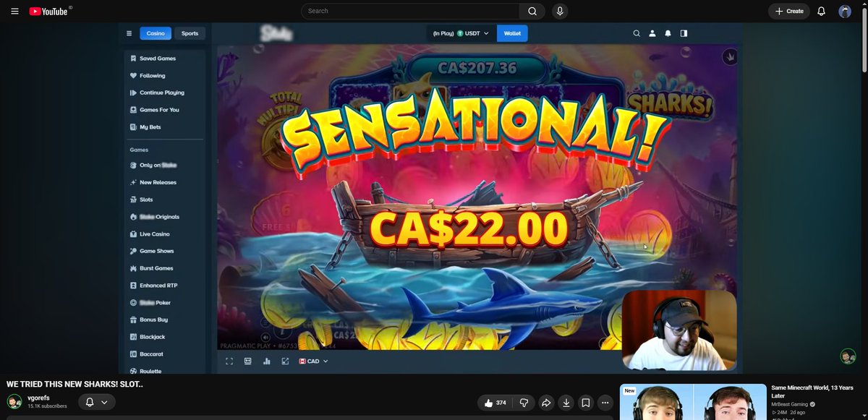The height and width of the screenshot is (420, 868).
Task: Click the Wallet button
Action: click(512, 33)
